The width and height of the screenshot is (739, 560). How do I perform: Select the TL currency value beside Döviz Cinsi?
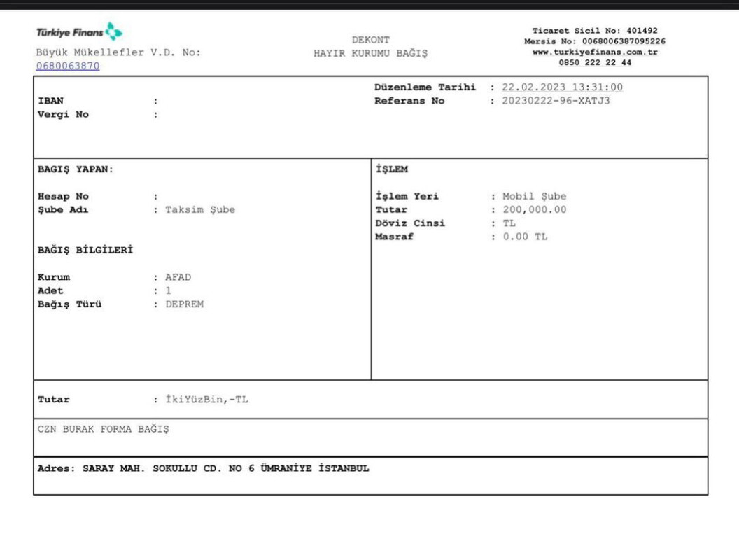[509, 223]
